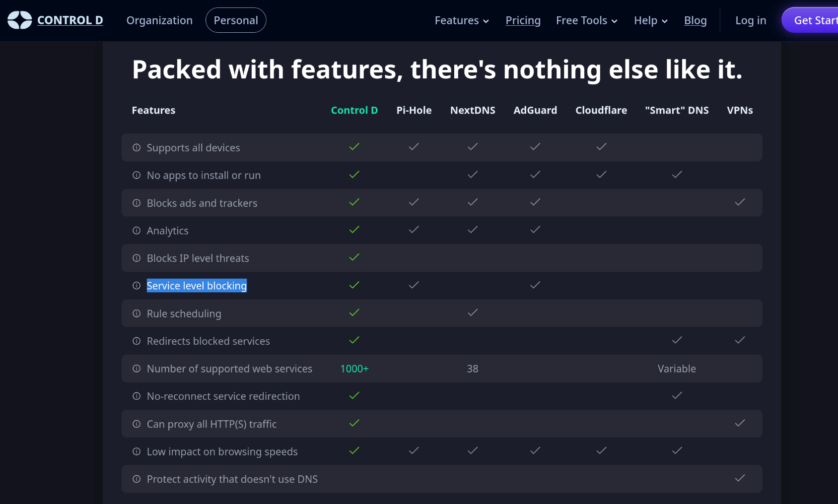
Task: Click the Supports all devices label
Action: (x=194, y=148)
